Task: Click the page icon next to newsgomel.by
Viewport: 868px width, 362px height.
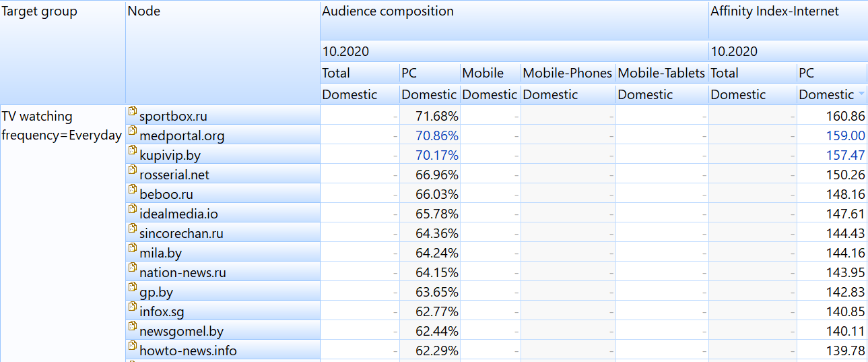Action: click(133, 326)
